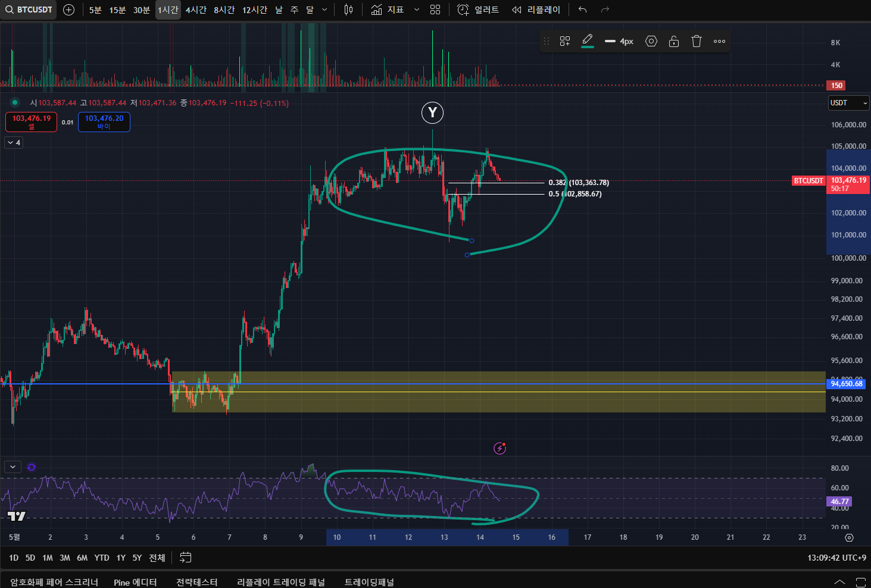Screen dimensions: 871x588
Task: Undo the last chart action
Action: 582,10
